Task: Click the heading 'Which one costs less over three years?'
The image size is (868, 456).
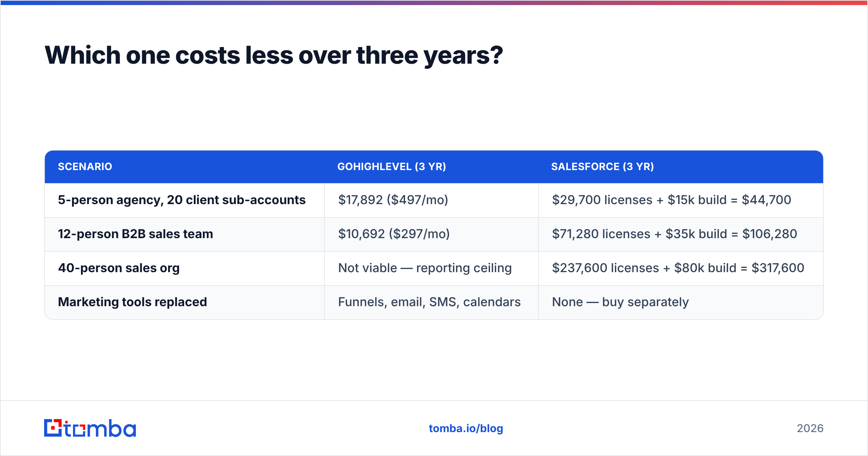Action: pos(274,55)
